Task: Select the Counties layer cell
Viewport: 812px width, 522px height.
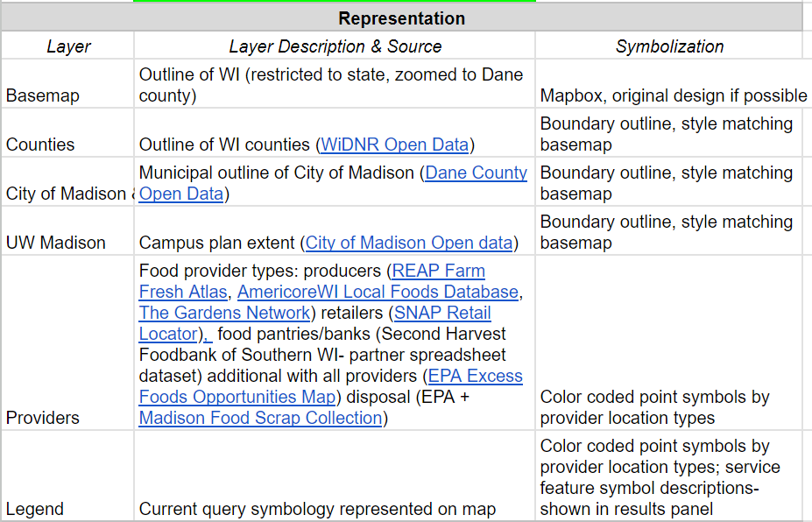Action: pos(67,132)
